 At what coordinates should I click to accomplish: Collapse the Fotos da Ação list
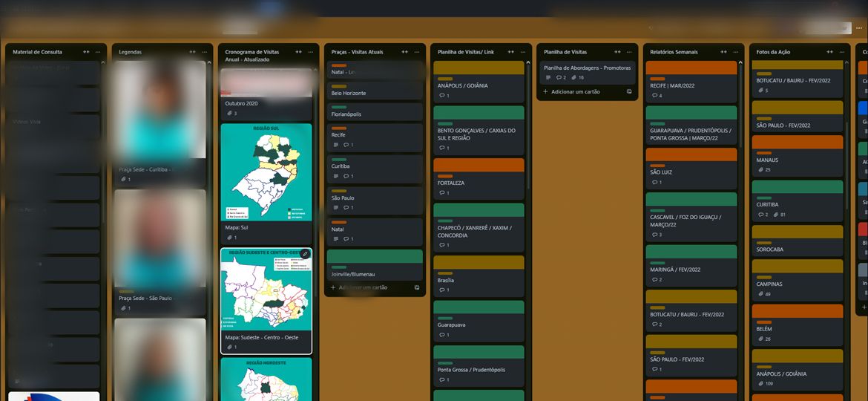pos(829,52)
